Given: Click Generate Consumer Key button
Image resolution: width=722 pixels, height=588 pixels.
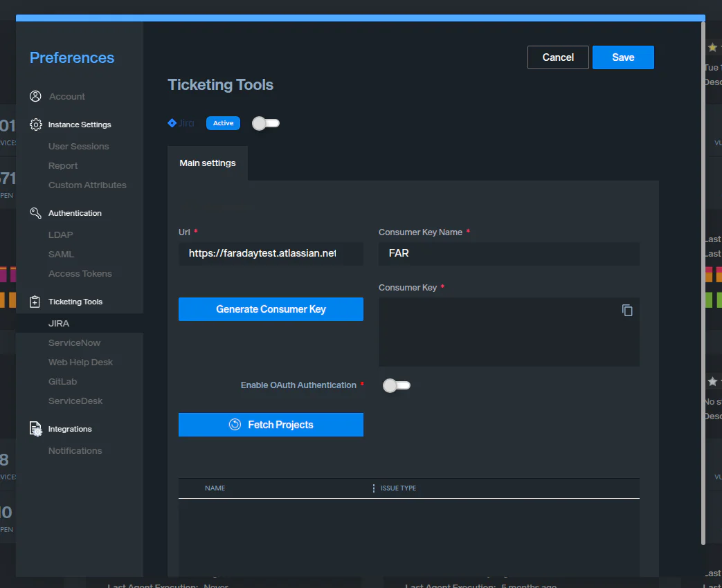Looking at the screenshot, I should (x=271, y=309).
